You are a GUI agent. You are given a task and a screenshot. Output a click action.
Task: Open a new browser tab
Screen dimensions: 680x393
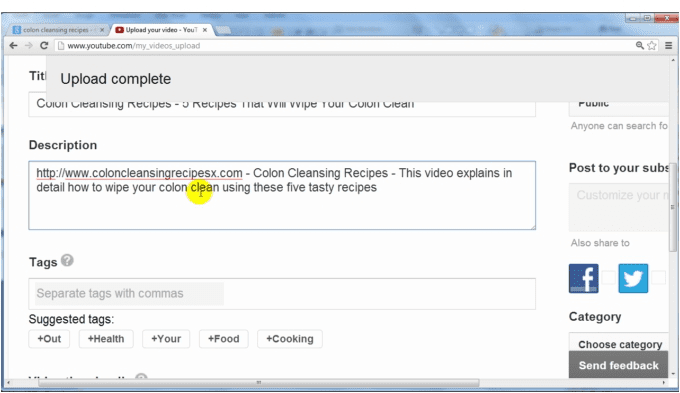[223, 30]
